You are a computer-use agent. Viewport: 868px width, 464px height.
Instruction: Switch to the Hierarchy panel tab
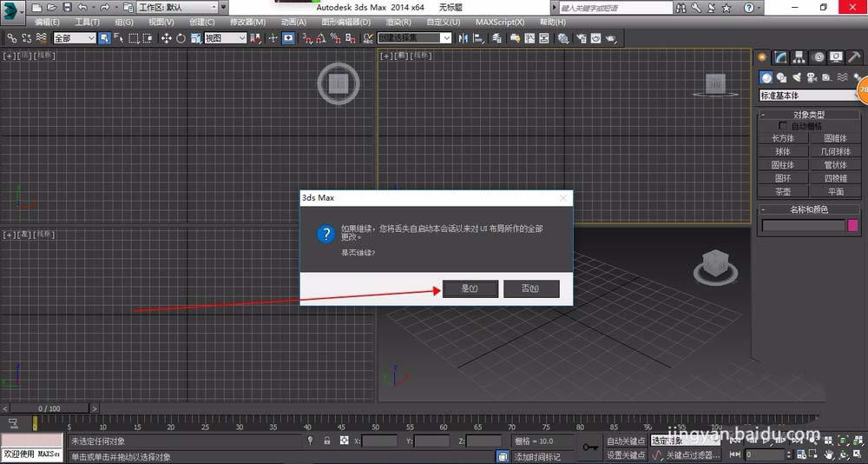click(x=799, y=57)
